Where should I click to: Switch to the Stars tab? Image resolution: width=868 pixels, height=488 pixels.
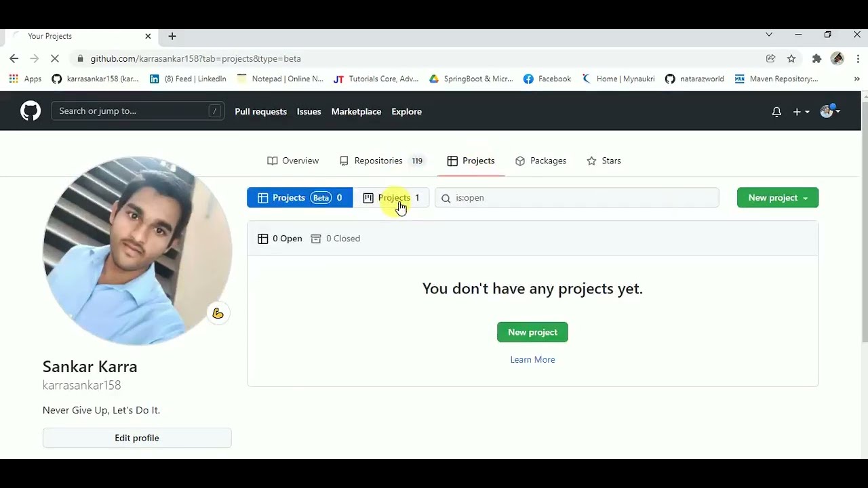pyautogui.click(x=604, y=161)
